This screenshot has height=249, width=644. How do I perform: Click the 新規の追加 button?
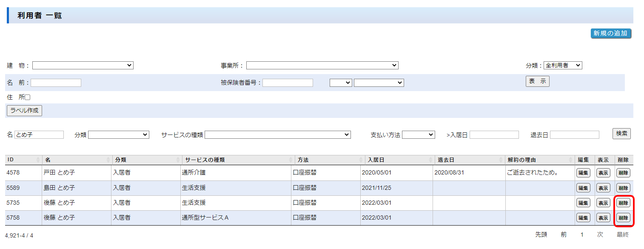coord(611,34)
